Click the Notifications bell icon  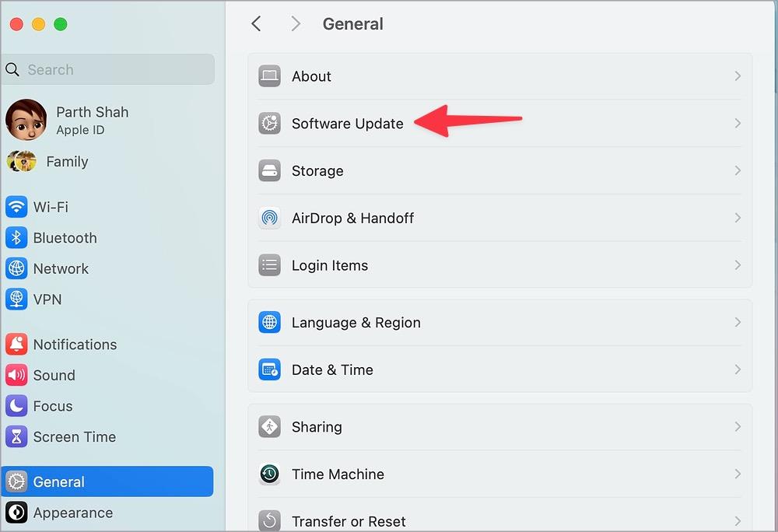[x=16, y=344]
